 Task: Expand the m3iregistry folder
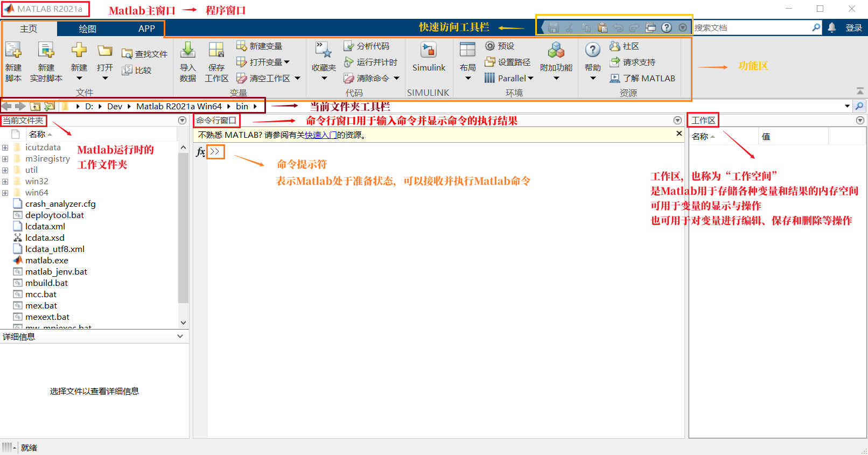pyautogui.click(x=5, y=159)
